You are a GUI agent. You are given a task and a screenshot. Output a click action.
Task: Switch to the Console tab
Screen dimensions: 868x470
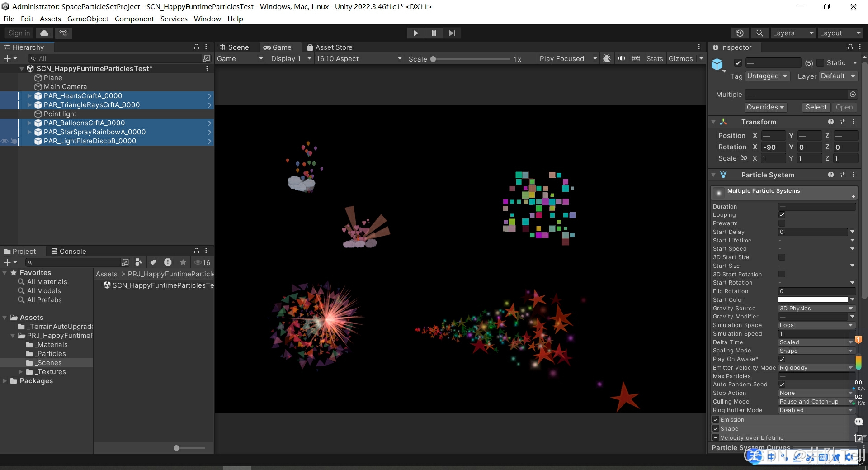(68, 252)
